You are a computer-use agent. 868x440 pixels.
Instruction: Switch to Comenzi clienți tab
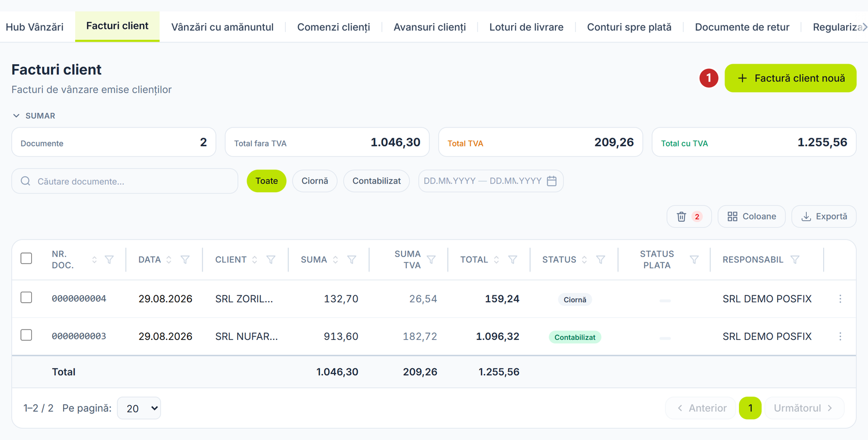(x=333, y=27)
